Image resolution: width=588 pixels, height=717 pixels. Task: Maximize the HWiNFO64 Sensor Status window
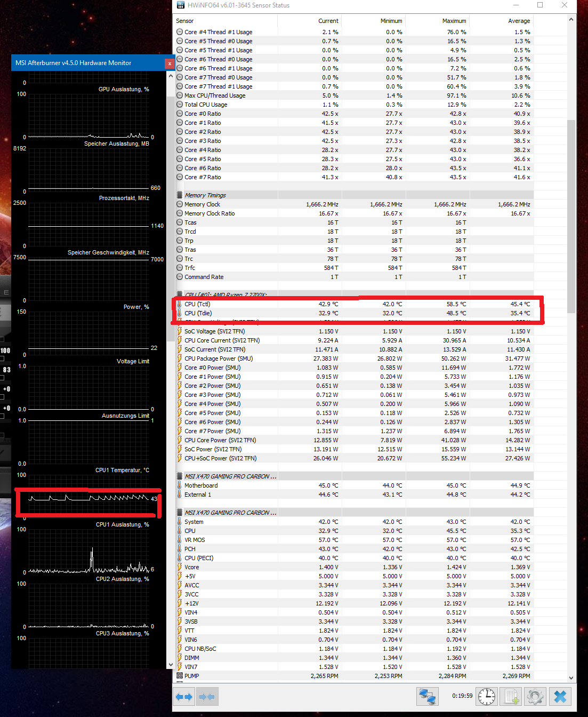[x=540, y=5]
